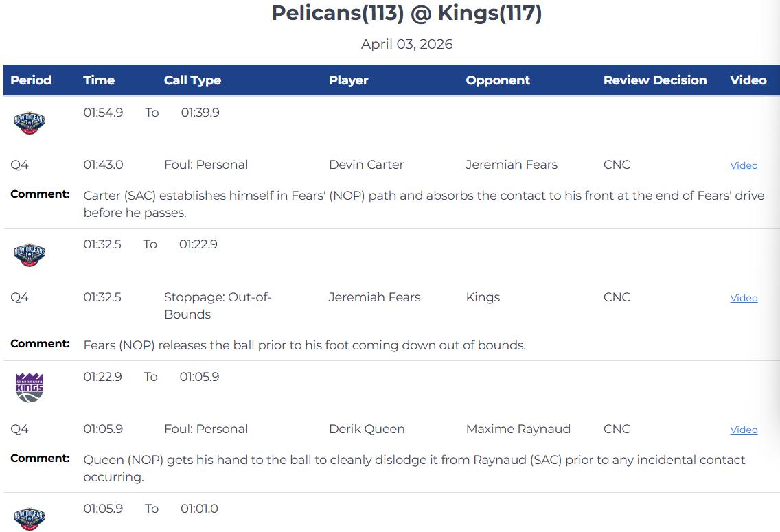Image resolution: width=780 pixels, height=532 pixels.
Task: Click the Sacramento Kings logo
Action: point(30,387)
